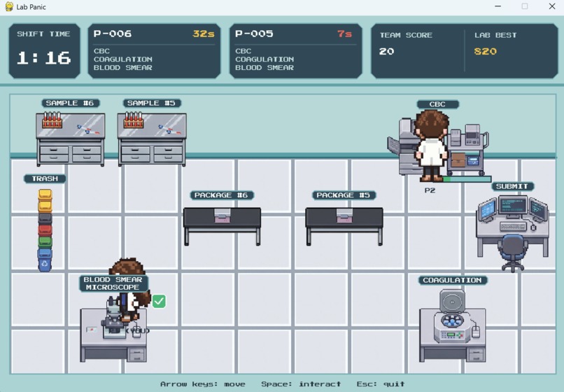Click the team score value 20

tap(387, 52)
